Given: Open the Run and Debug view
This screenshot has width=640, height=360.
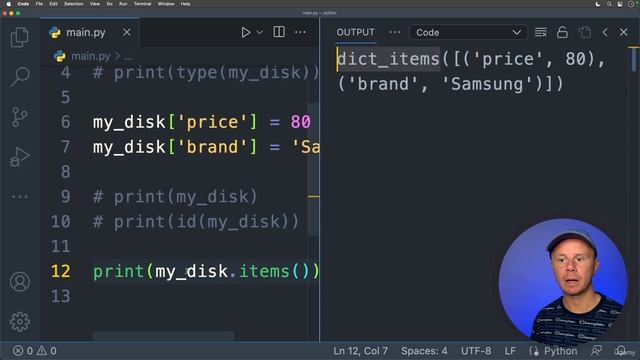Looking at the screenshot, I should 20,156.
